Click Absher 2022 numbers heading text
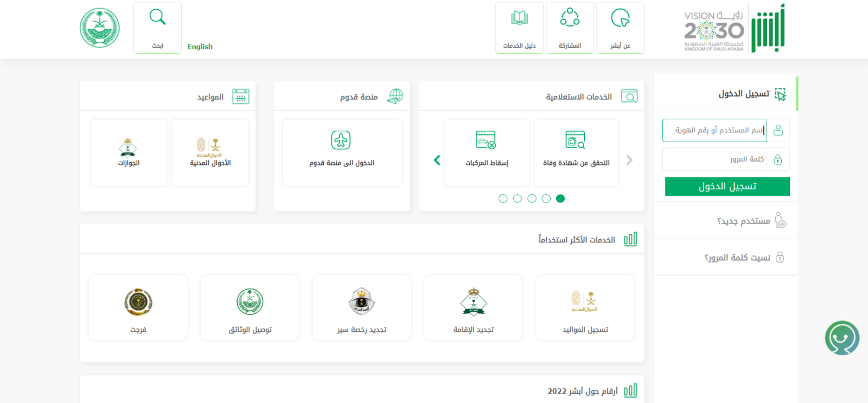The width and height of the screenshot is (868, 403). [x=583, y=391]
